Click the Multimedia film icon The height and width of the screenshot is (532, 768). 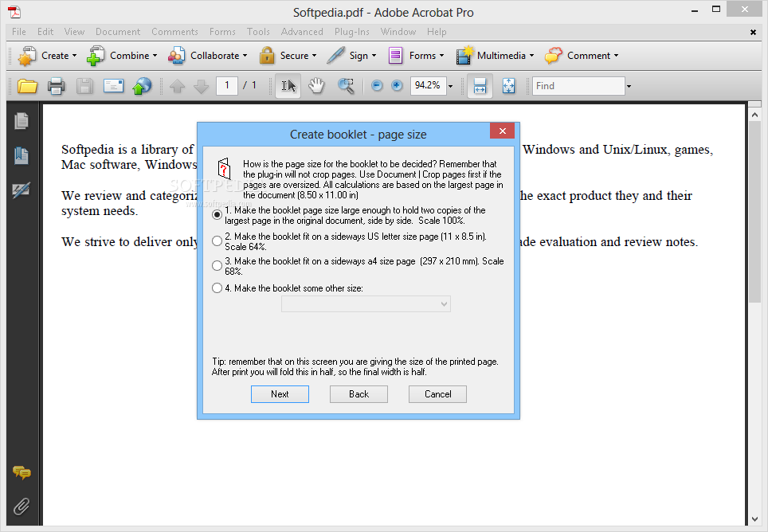point(464,56)
